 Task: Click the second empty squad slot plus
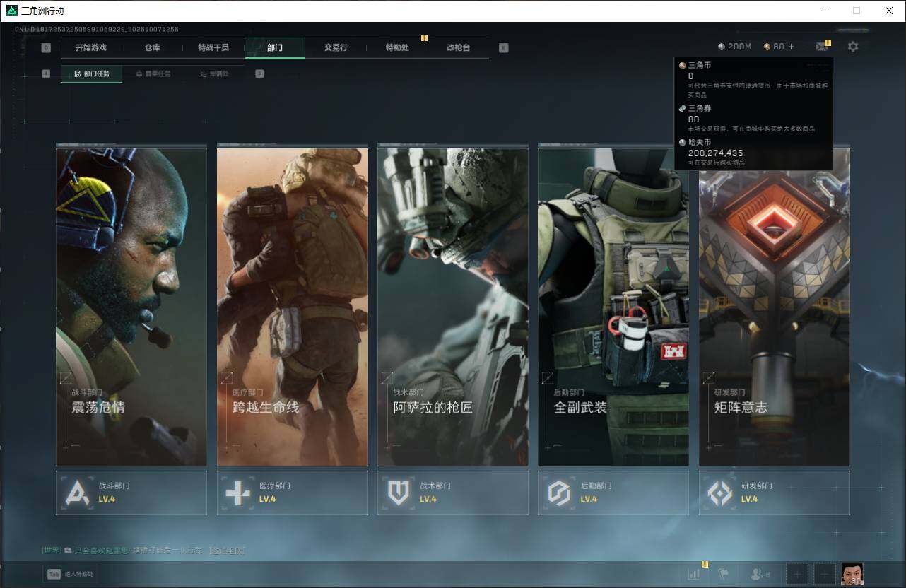(824, 575)
